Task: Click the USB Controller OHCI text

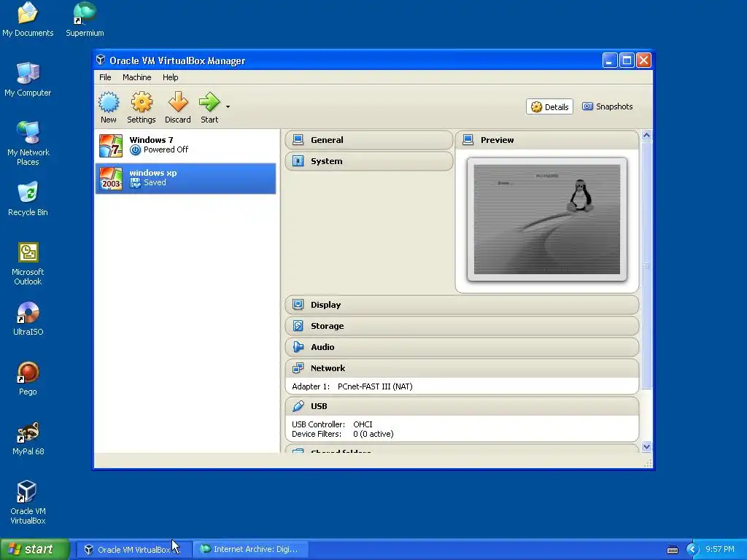Action: pyautogui.click(x=332, y=424)
